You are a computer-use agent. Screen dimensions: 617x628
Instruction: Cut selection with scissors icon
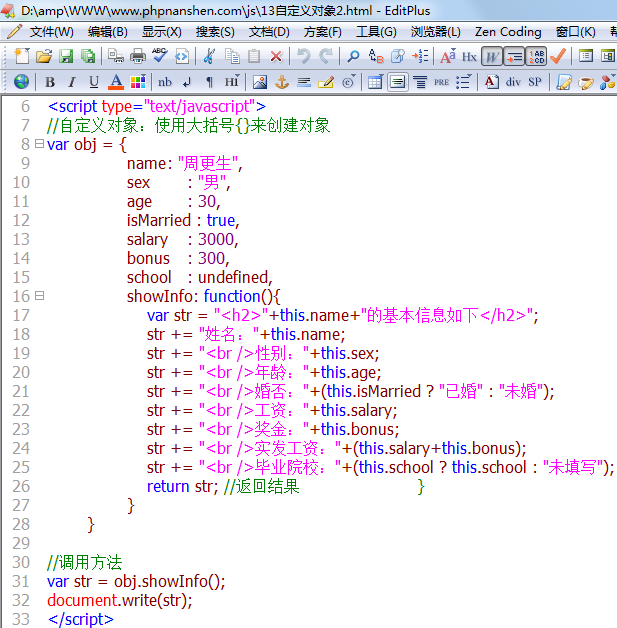[x=209, y=56]
